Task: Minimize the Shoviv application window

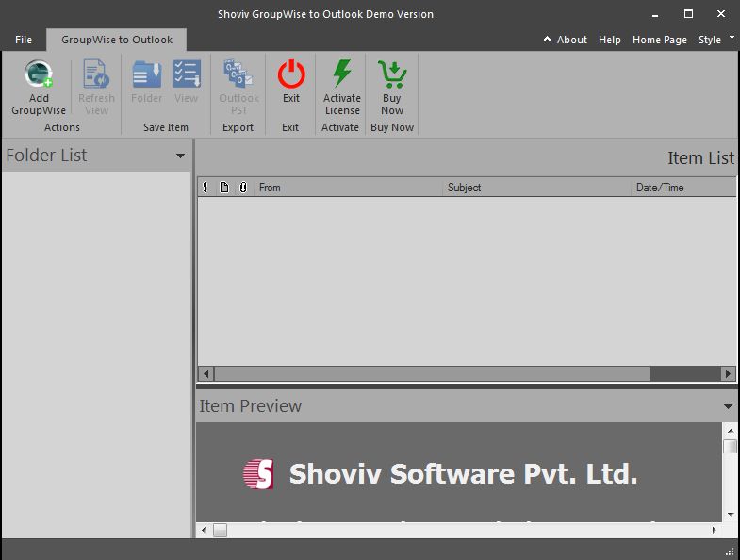Action: (655, 14)
